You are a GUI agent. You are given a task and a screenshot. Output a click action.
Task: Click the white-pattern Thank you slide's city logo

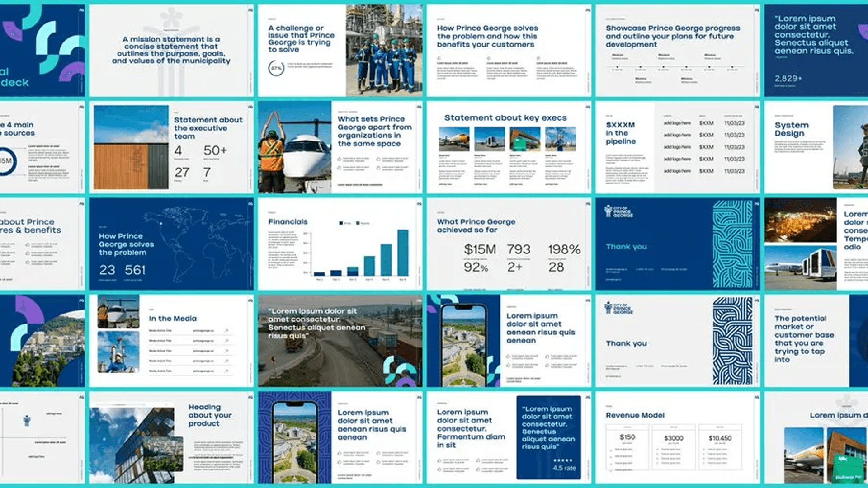618,309
